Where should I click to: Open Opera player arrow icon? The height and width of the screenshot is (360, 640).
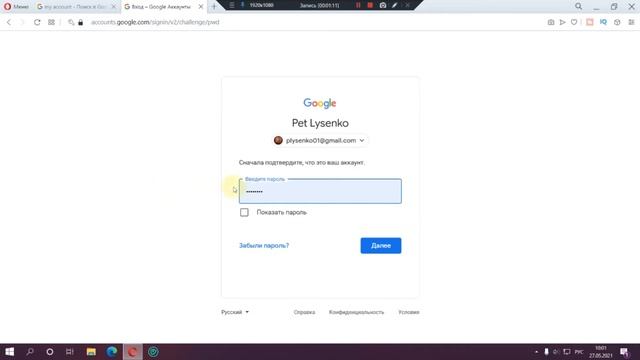pyautogui.click(x=562, y=22)
